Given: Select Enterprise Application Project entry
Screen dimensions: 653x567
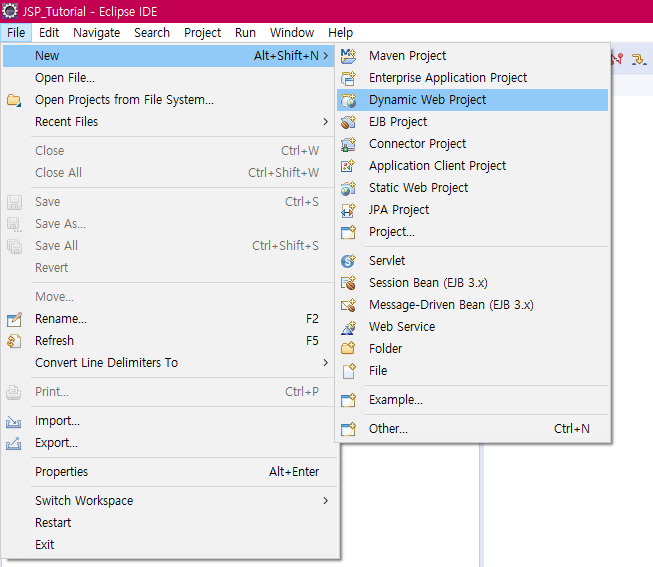Looking at the screenshot, I should (472, 78).
